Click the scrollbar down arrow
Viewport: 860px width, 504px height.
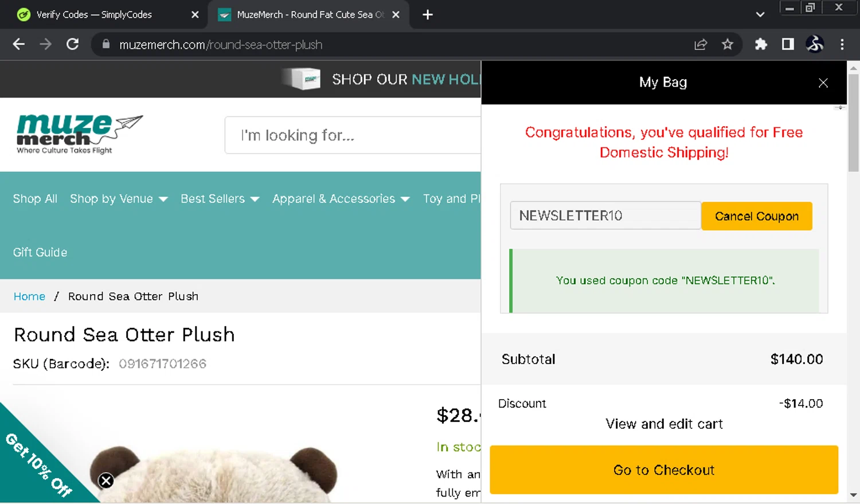coord(853,494)
